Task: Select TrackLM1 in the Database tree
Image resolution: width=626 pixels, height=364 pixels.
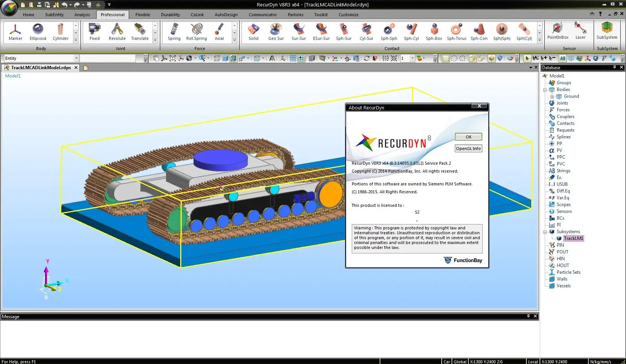Action: click(x=573, y=238)
